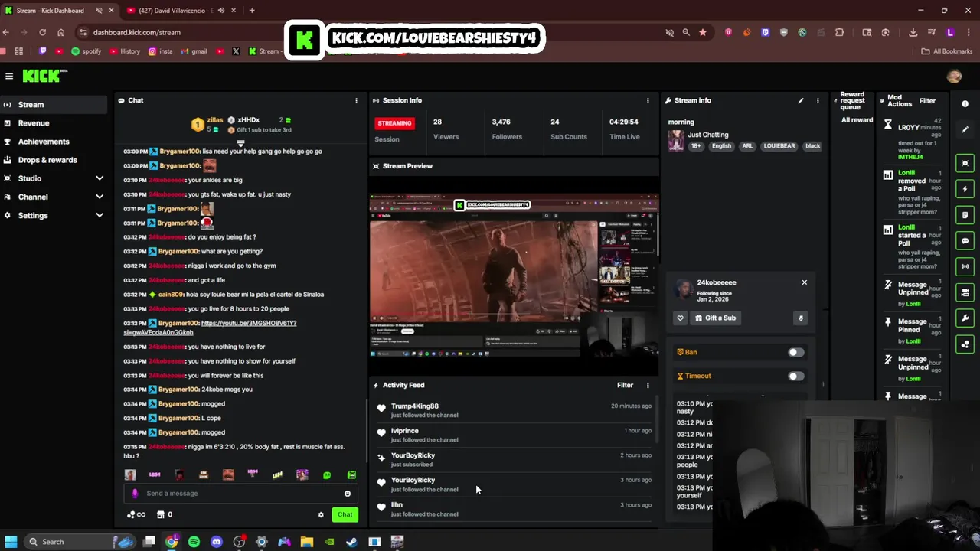Open File Explorer from the Windows taskbar
Image resolution: width=980 pixels, height=551 pixels.
pos(307,542)
